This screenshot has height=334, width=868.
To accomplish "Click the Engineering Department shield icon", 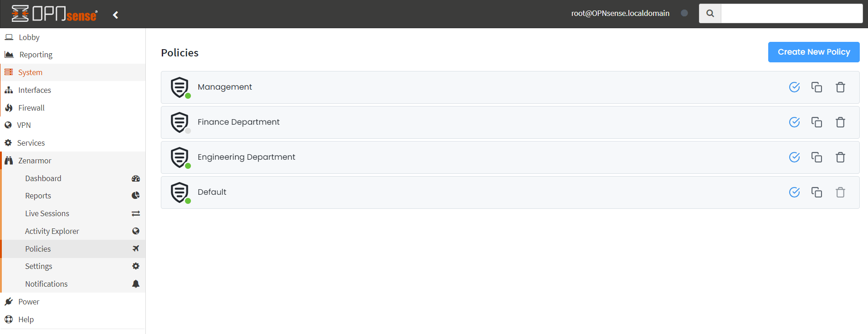I will [180, 157].
